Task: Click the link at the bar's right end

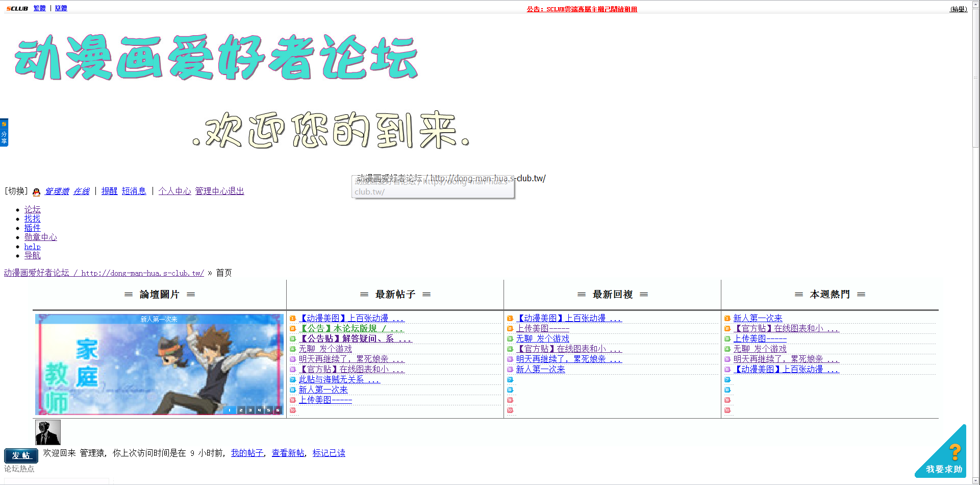Action: point(959,9)
